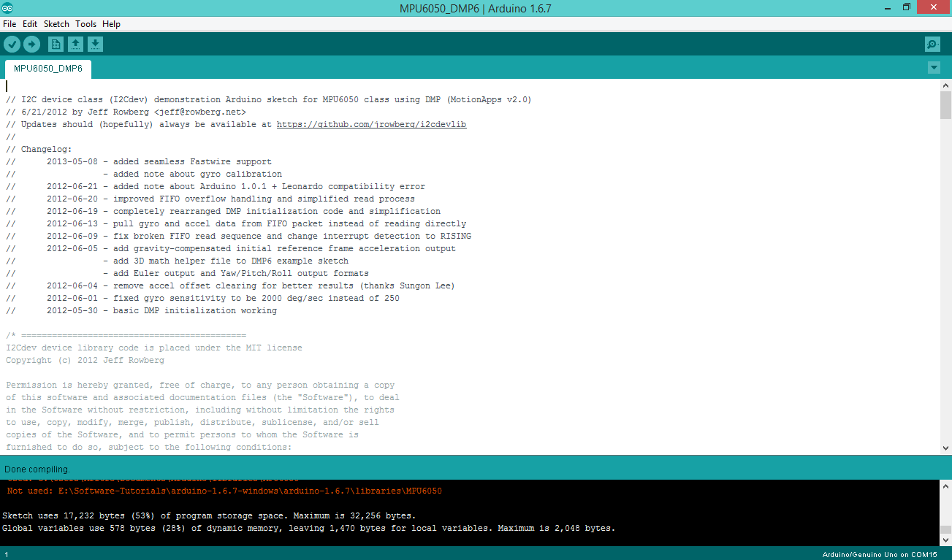Follow the github.com/jrowberg/i2cdevlib link

point(371,125)
